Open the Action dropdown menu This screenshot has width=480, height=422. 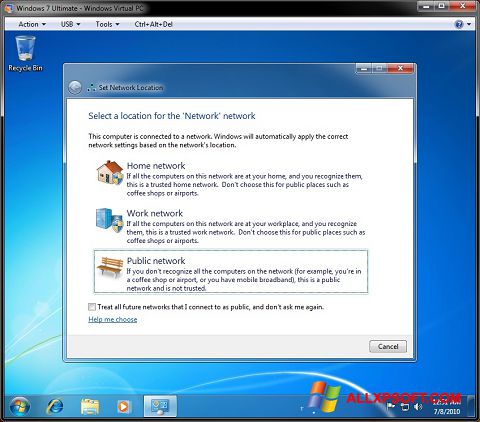(32, 24)
